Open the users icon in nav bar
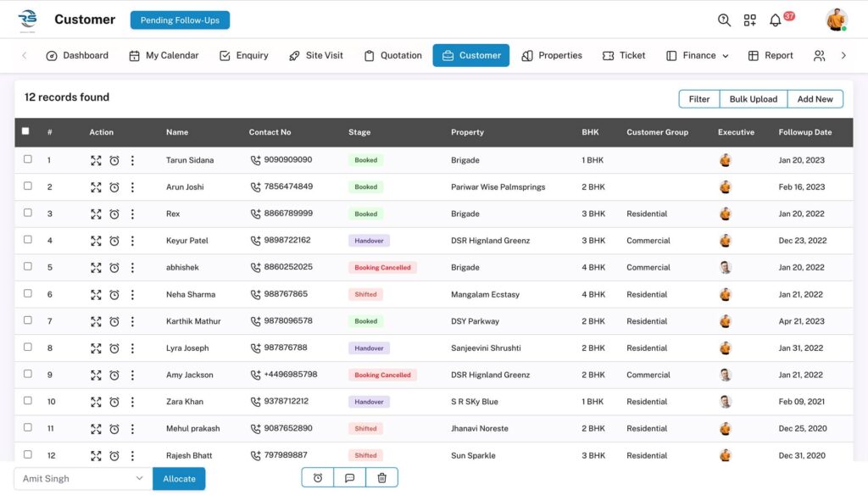This screenshot has height=495, width=868. click(x=820, y=55)
